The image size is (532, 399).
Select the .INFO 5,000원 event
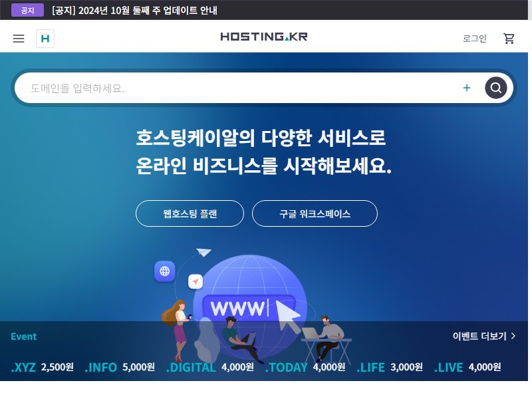(120, 367)
